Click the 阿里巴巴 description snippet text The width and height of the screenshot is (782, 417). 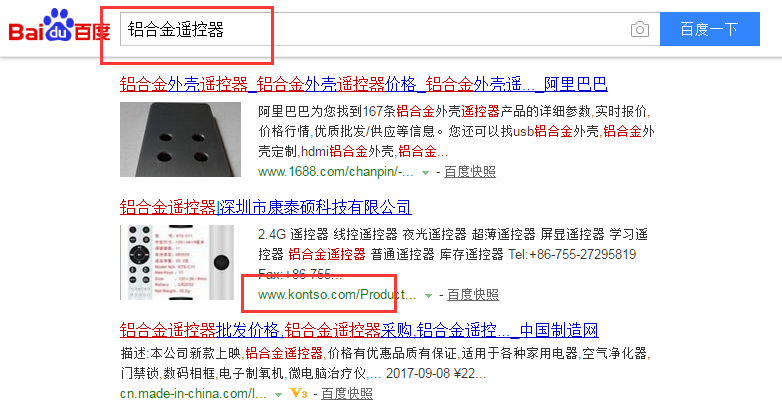[x=456, y=131]
